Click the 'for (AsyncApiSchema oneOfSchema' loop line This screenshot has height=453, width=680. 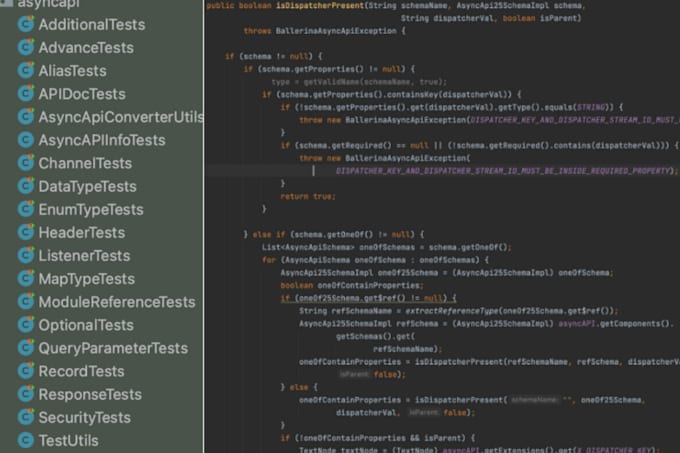click(x=376, y=260)
